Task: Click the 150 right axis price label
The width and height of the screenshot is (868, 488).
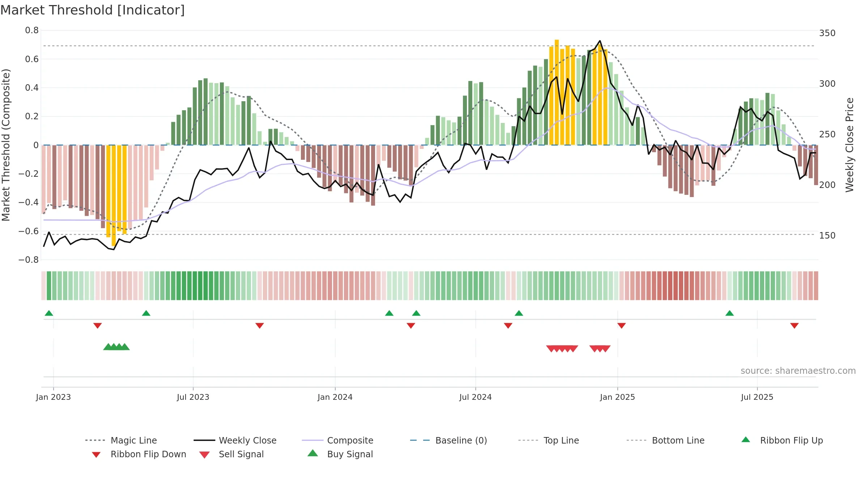Action: 827,236
